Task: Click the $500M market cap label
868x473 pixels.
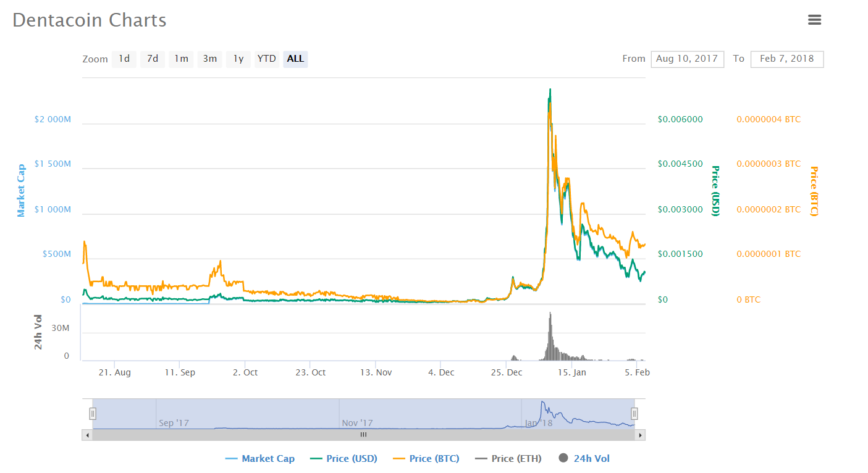Action: (56, 254)
